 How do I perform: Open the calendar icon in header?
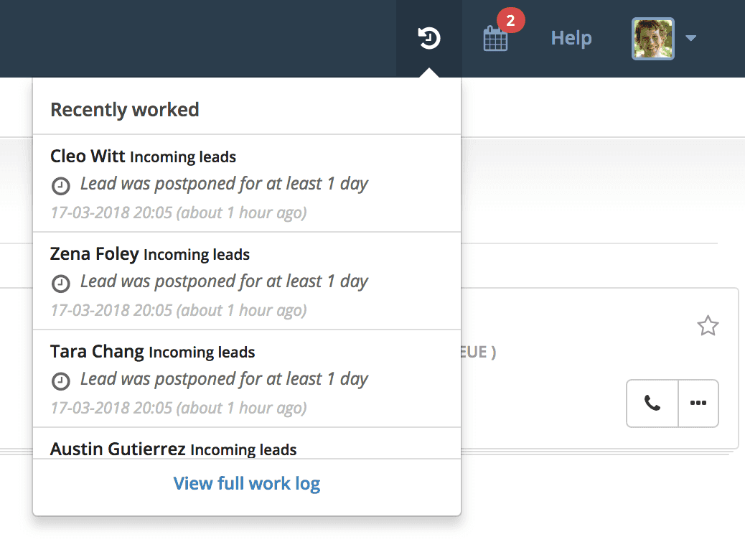tap(495, 39)
